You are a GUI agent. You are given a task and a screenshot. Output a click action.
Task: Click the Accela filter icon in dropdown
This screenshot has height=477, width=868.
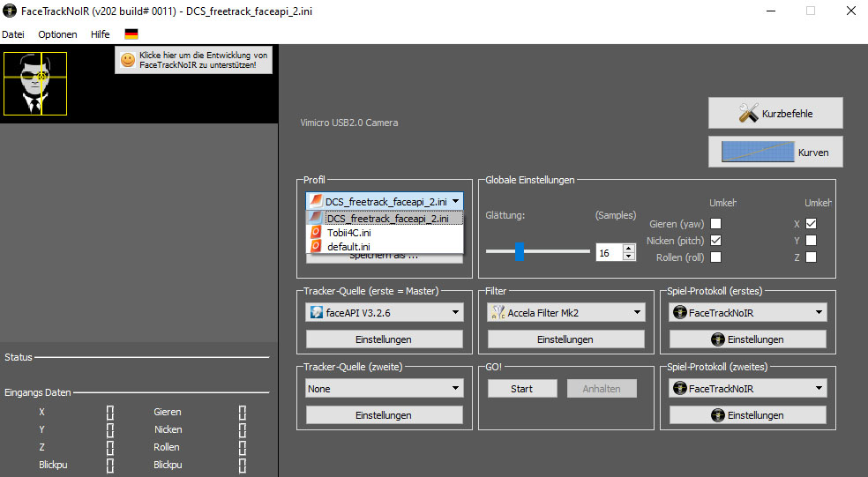[498, 313]
